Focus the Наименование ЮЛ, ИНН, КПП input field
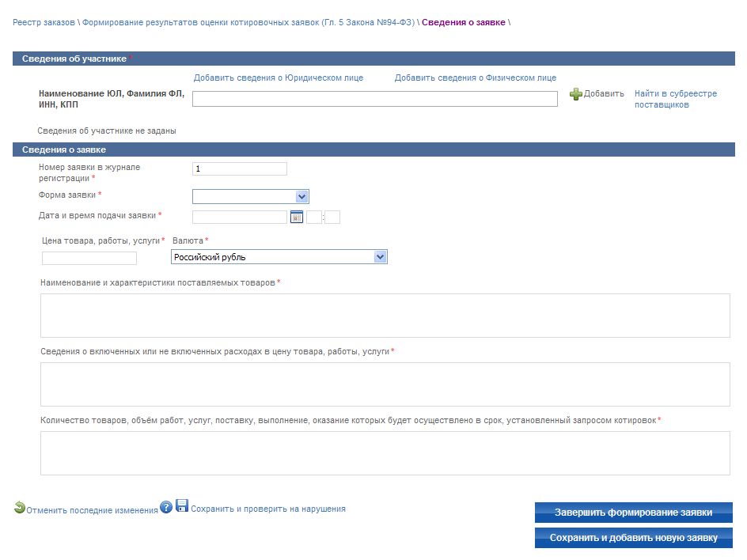This screenshot has width=747, height=560. [375, 99]
